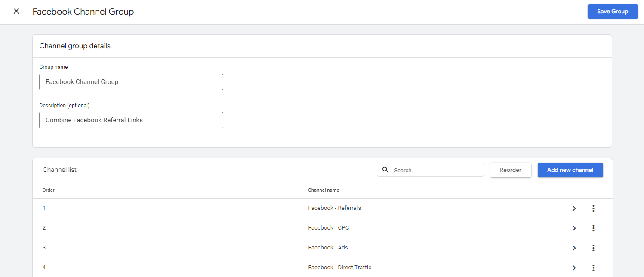Open the three-dot menu for Facebook - Ads
This screenshot has height=277, width=644.
pyautogui.click(x=593, y=248)
